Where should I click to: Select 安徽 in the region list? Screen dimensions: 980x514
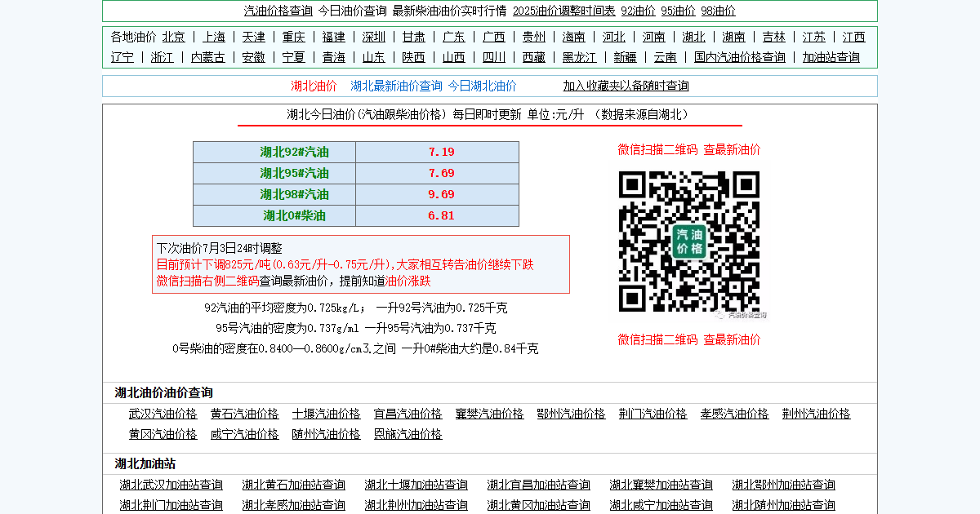click(x=254, y=57)
